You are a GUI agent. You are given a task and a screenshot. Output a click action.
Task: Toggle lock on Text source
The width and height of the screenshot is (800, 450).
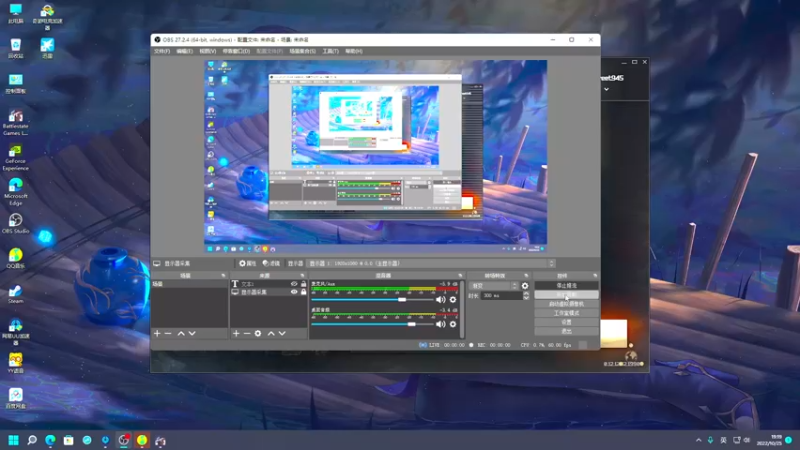[304, 284]
